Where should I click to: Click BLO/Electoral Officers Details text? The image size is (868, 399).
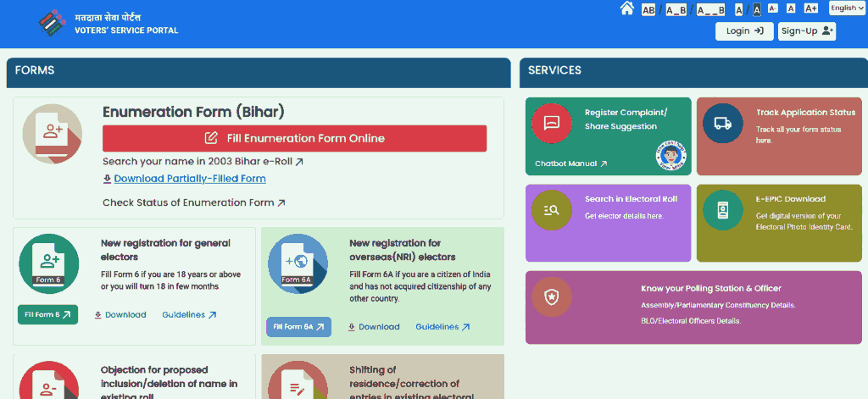click(691, 321)
